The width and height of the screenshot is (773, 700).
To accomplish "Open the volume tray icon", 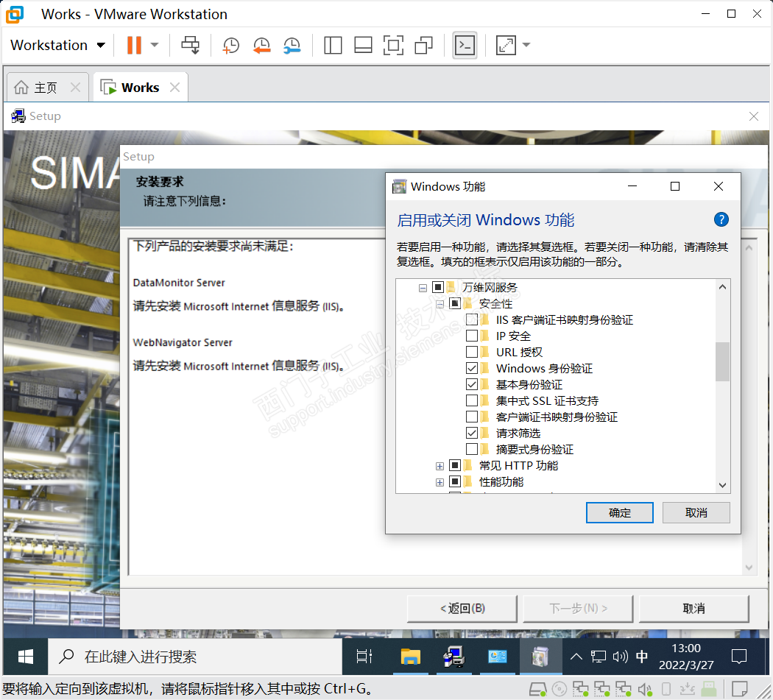I will [x=620, y=657].
